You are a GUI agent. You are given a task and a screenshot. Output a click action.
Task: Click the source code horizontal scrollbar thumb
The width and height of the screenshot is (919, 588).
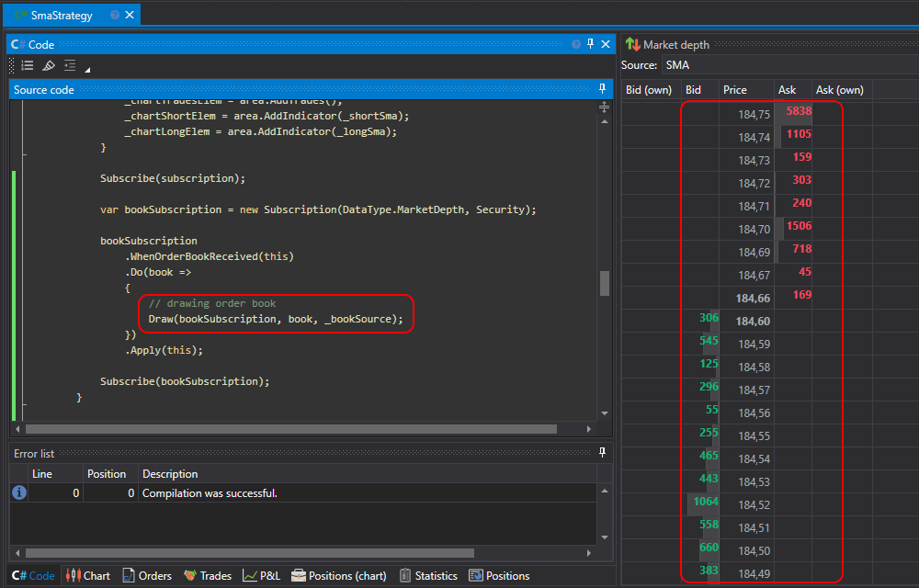[x=291, y=429]
